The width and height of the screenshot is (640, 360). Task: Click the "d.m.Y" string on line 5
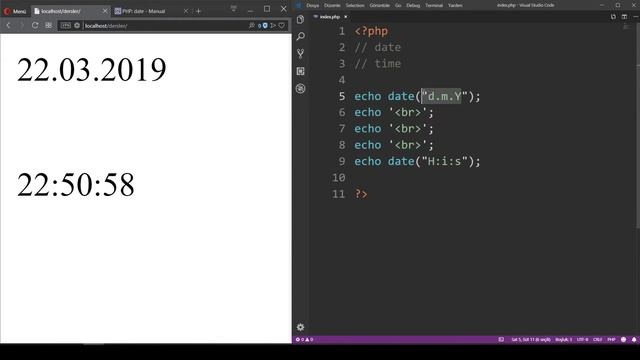tap(444, 96)
